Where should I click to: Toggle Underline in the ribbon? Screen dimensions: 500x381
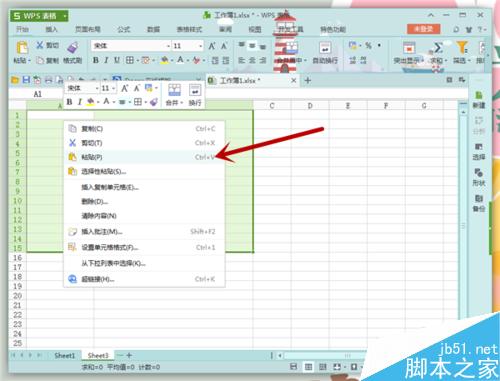click(x=117, y=60)
